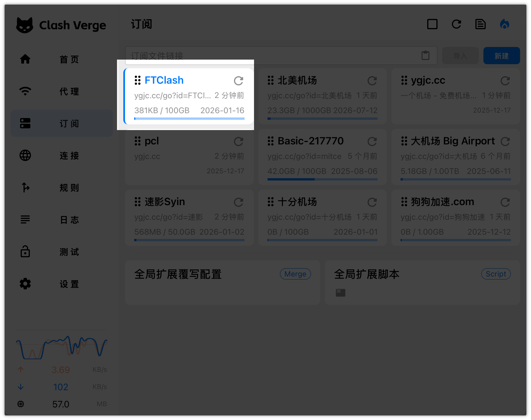531x420 pixels.
Task: Open logs using the 日志 lines icon
Action: [25, 220]
